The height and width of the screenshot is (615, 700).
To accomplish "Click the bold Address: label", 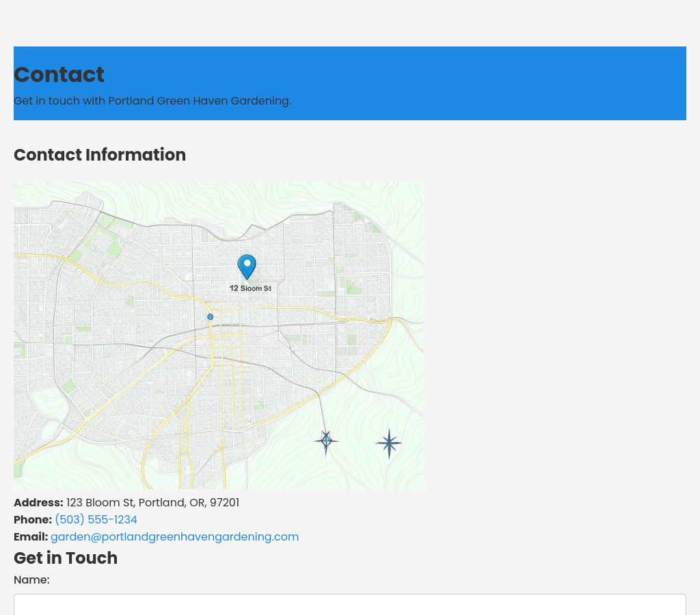I will point(38,502).
